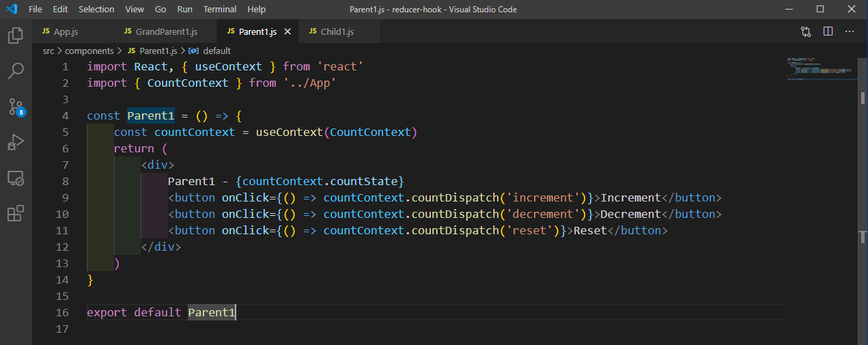Click line number 4 in the gutter
Screen dimensions: 868x345
tap(65, 115)
